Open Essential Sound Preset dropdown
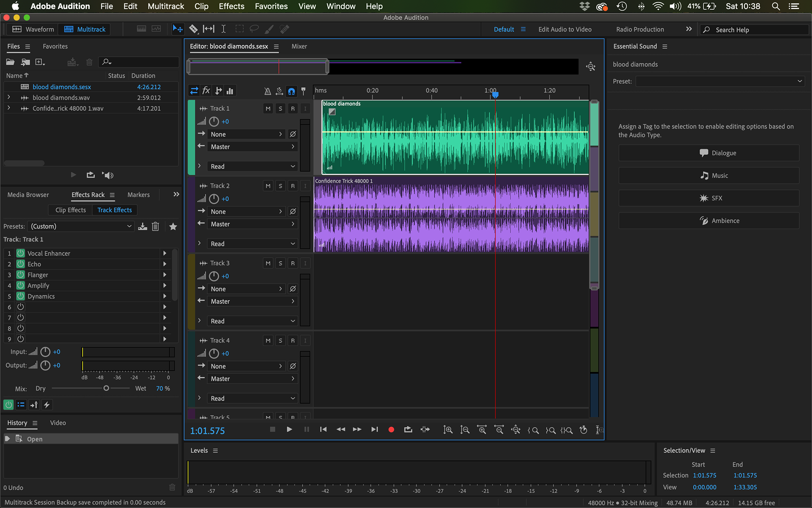This screenshot has width=812, height=508. [720, 81]
